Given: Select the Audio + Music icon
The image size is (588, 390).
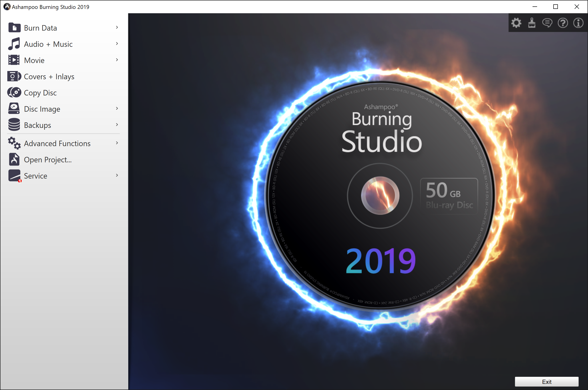Looking at the screenshot, I should click(13, 44).
